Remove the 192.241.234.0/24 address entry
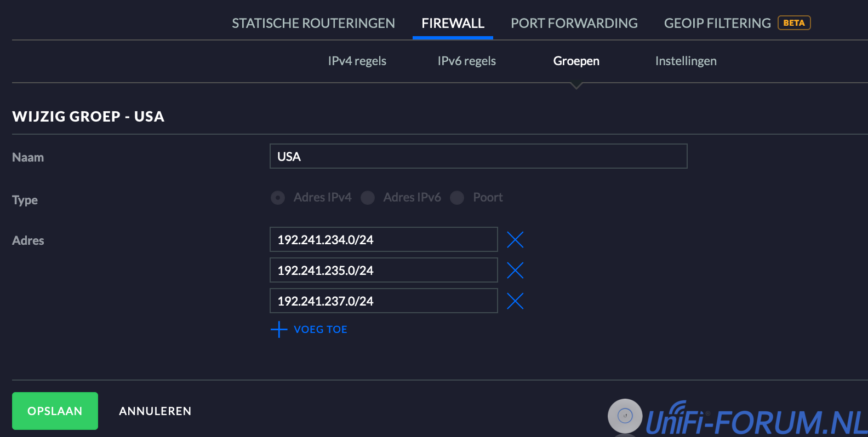The width and height of the screenshot is (868, 437). (x=515, y=240)
